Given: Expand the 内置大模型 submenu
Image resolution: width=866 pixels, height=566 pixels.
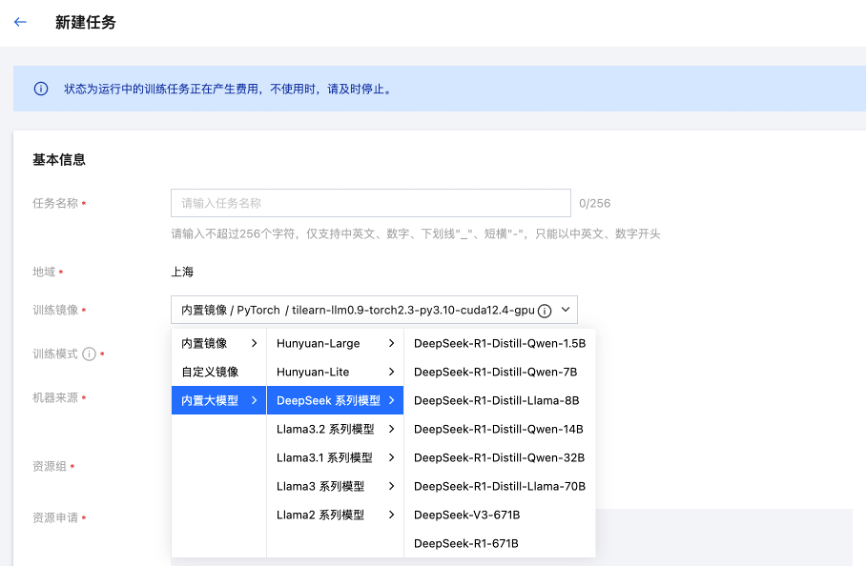Looking at the screenshot, I should [218, 400].
